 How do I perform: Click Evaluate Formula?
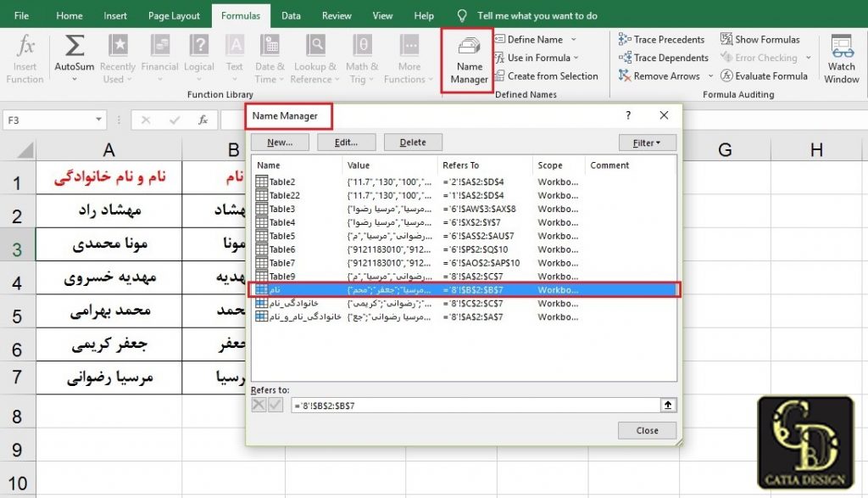764,76
